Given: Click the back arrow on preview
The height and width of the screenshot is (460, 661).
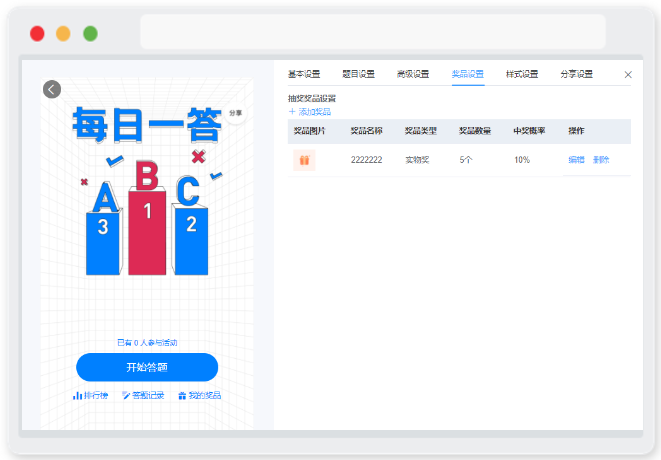Looking at the screenshot, I should click(x=52, y=89).
